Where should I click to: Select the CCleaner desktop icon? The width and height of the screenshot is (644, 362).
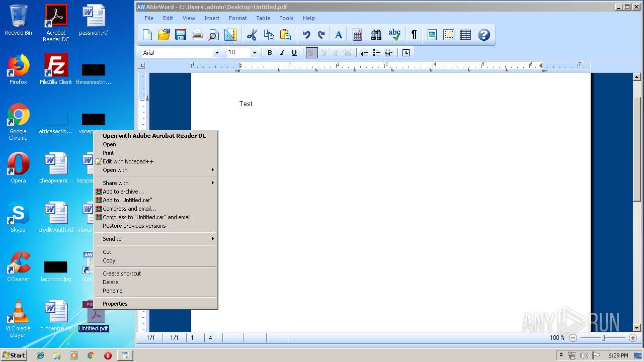click(18, 266)
